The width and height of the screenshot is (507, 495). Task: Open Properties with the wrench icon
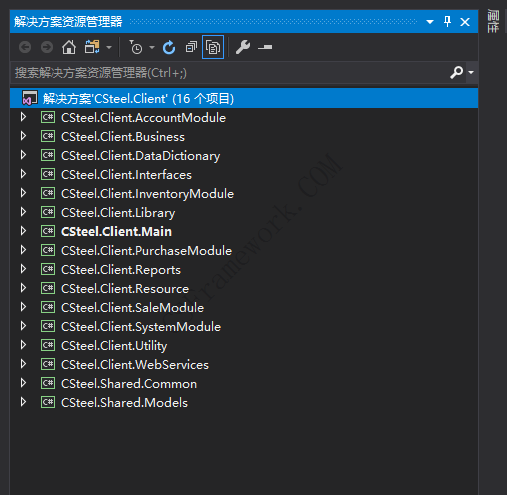coord(243,47)
